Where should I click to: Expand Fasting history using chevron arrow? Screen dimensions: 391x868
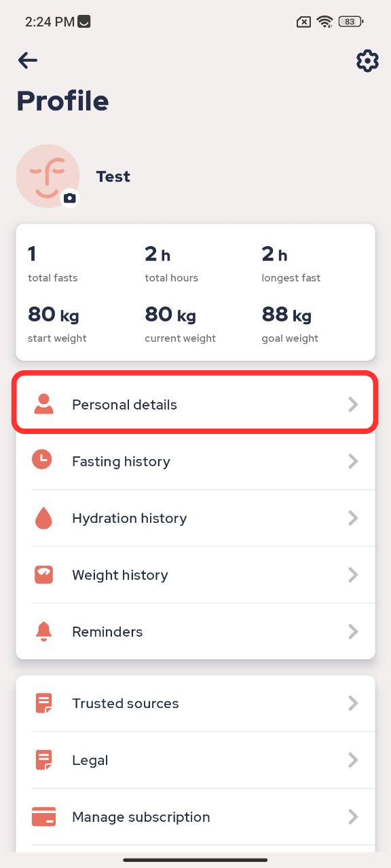353,461
